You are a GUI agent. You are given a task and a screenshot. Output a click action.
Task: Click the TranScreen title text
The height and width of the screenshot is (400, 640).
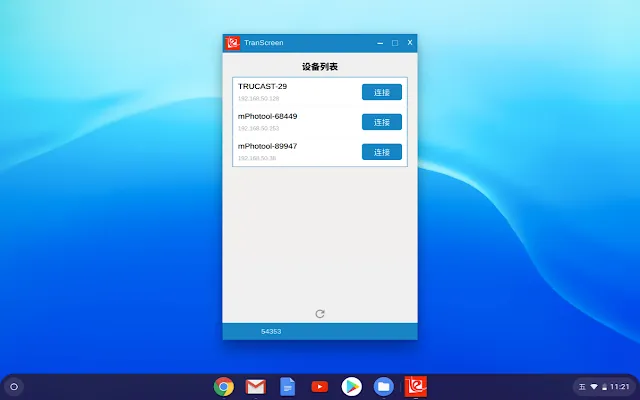(x=264, y=42)
